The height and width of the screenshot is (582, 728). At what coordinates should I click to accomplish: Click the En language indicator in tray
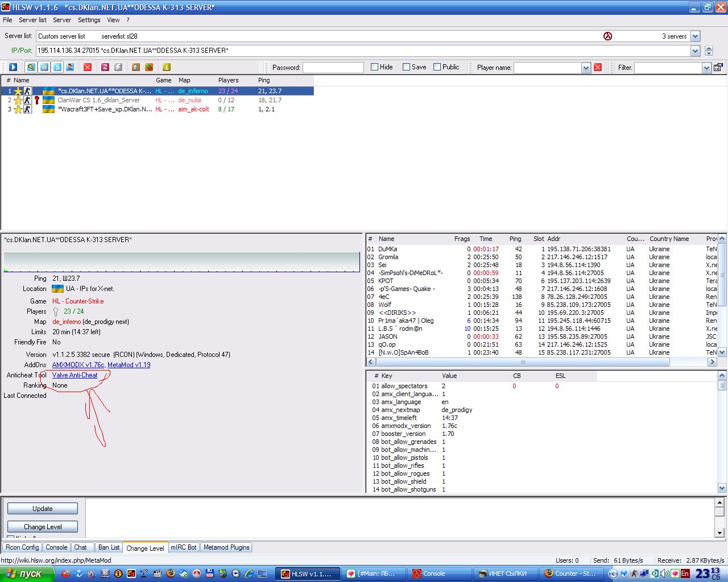click(x=685, y=573)
